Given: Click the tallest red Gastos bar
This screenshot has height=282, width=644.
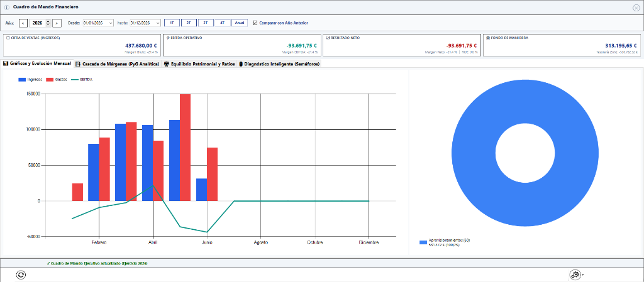Looking at the screenshot, I should pyautogui.click(x=186, y=148).
